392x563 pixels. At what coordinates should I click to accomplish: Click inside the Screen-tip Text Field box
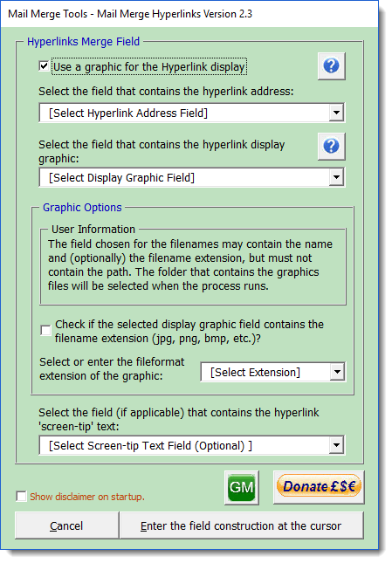(184, 445)
